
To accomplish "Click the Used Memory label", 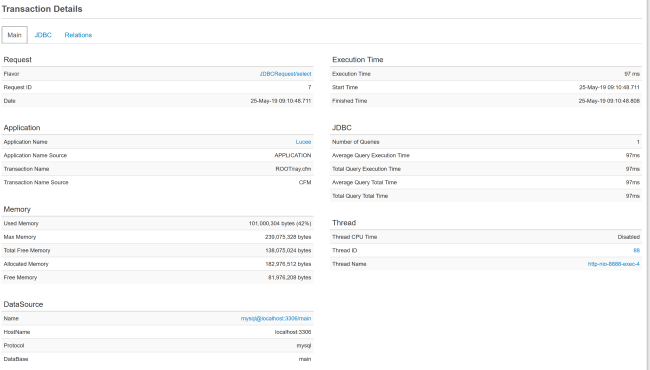I will point(21,223).
